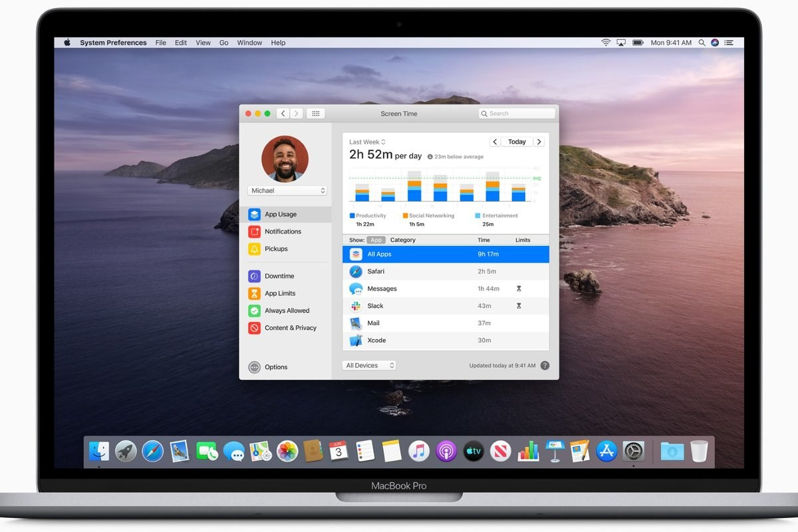
Task: Open the Window menu
Action: click(249, 43)
